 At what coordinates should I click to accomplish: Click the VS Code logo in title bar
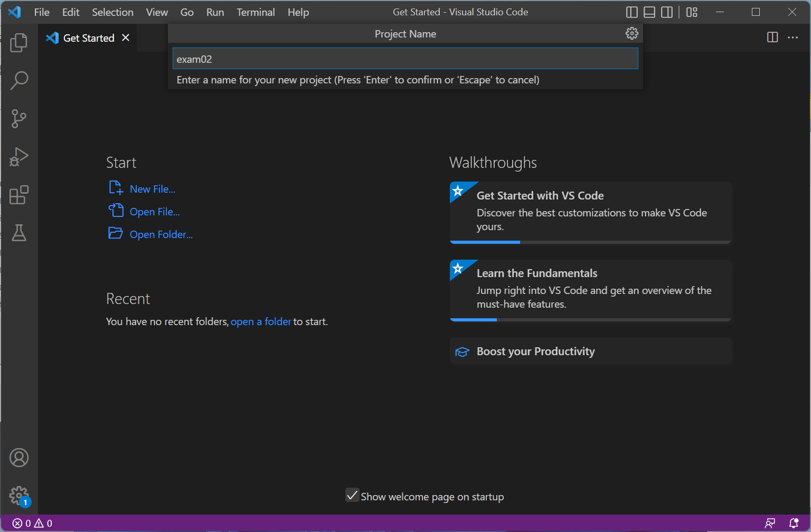(x=15, y=12)
